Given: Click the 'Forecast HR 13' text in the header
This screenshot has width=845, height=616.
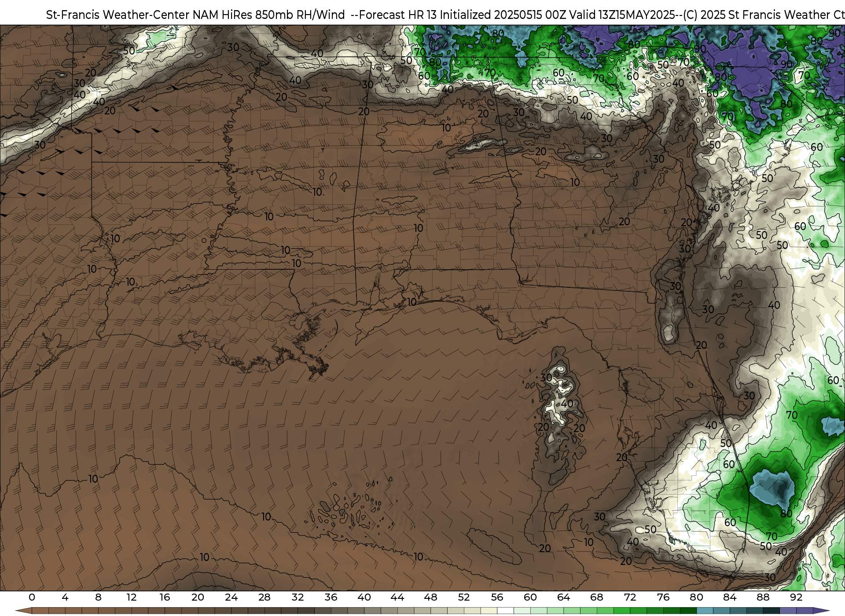Looking at the screenshot, I should [x=398, y=15].
